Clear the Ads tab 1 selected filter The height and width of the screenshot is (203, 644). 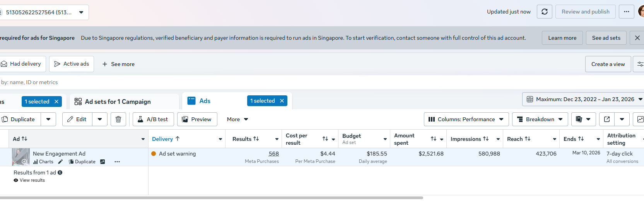tap(282, 101)
